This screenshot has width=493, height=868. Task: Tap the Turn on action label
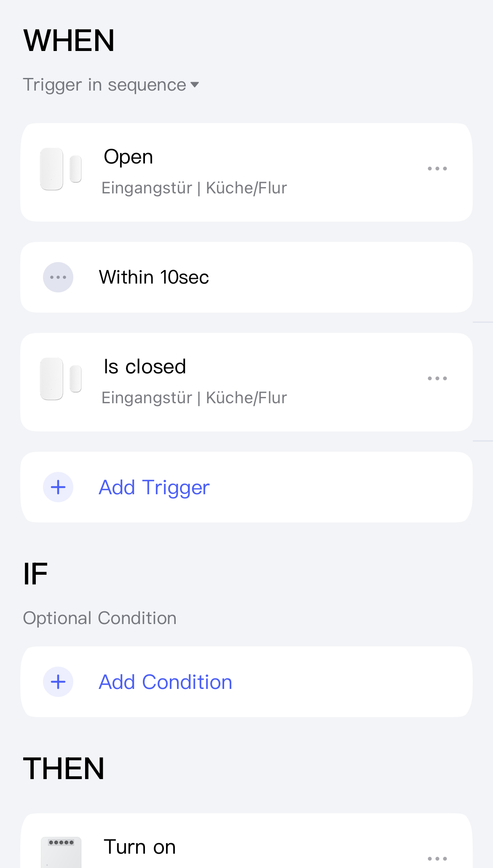point(139,847)
